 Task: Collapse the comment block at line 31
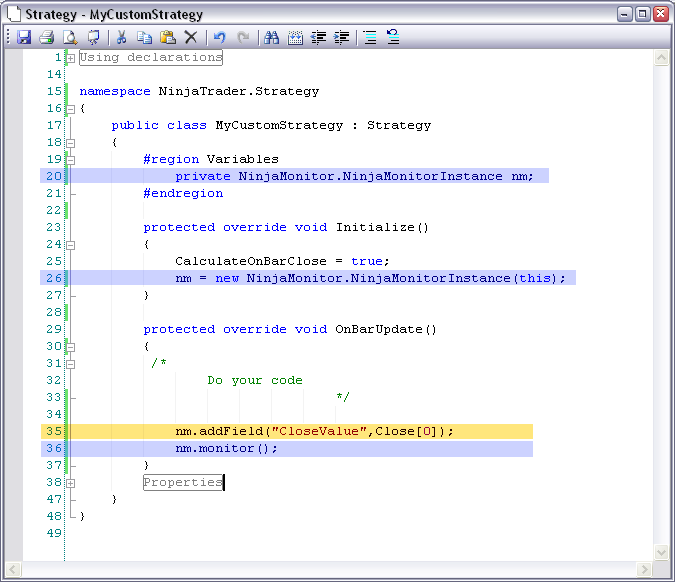[71, 364]
